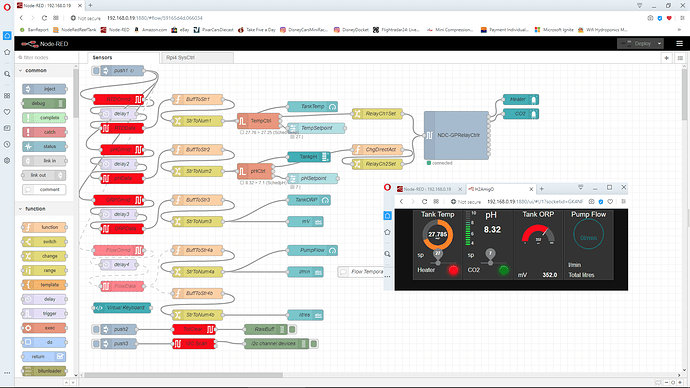The image size is (690, 388).
Task: Pick the template node in the palette
Action: 44,285
